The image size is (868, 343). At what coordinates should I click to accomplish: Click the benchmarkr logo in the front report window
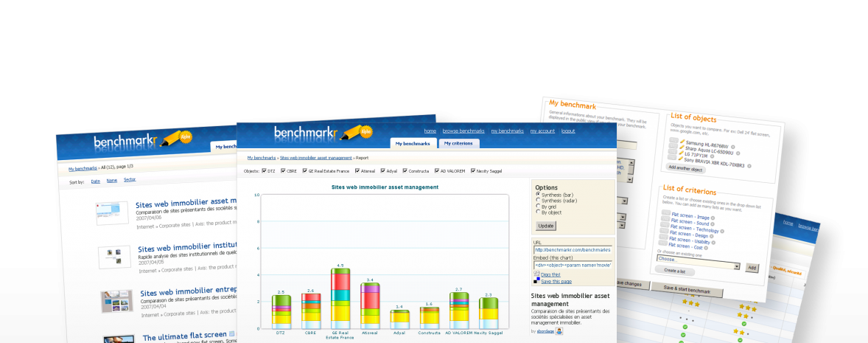click(x=323, y=134)
